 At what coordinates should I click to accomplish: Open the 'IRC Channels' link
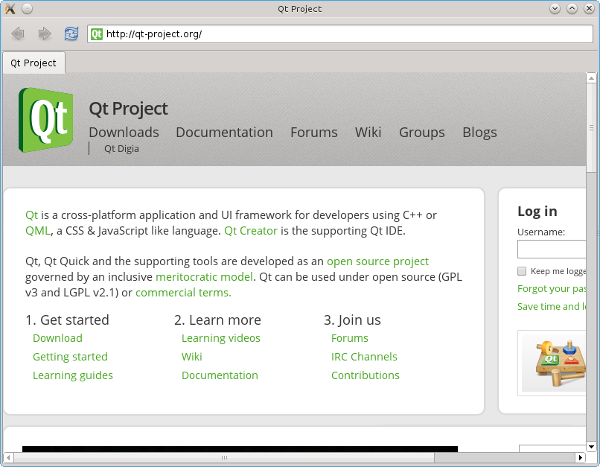pyautogui.click(x=364, y=357)
